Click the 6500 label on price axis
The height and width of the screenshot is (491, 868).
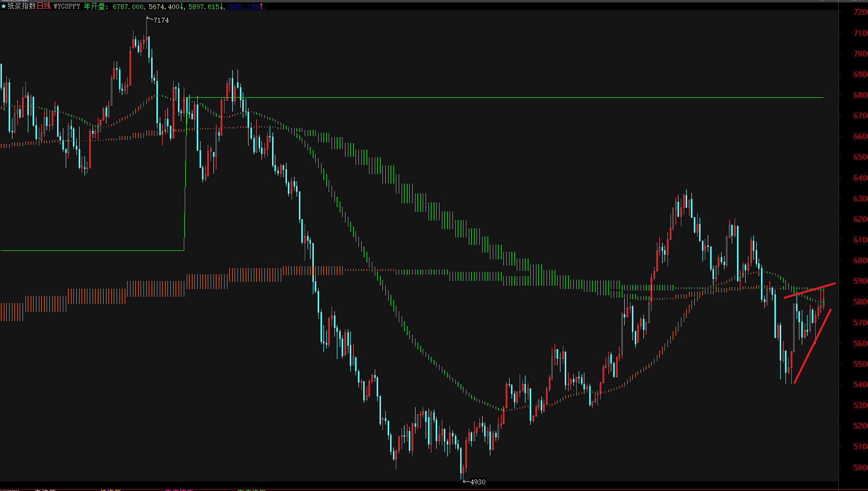[x=860, y=157]
